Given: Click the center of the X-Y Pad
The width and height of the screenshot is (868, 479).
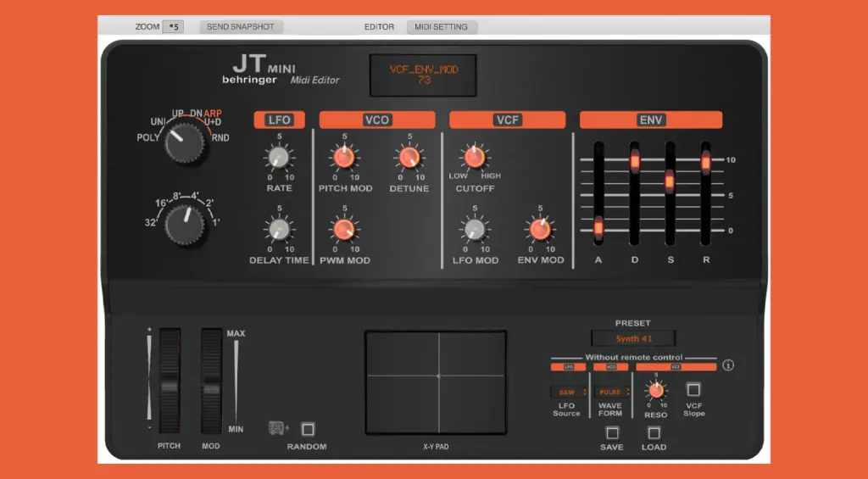Looking at the screenshot, I should [x=438, y=376].
